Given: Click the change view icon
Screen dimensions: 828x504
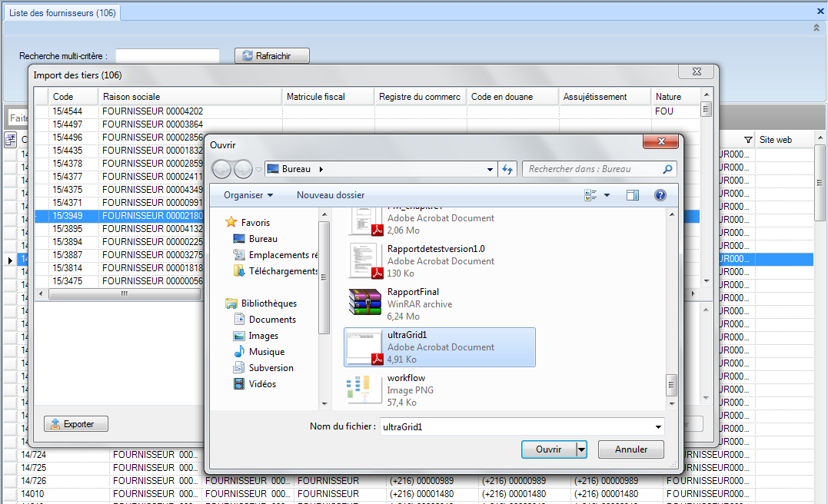Looking at the screenshot, I should (x=590, y=195).
